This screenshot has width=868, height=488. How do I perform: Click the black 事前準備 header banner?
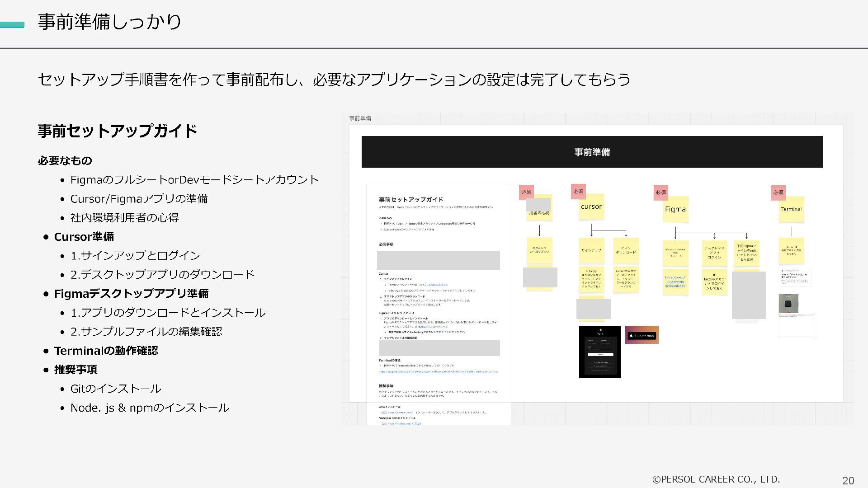pos(592,152)
